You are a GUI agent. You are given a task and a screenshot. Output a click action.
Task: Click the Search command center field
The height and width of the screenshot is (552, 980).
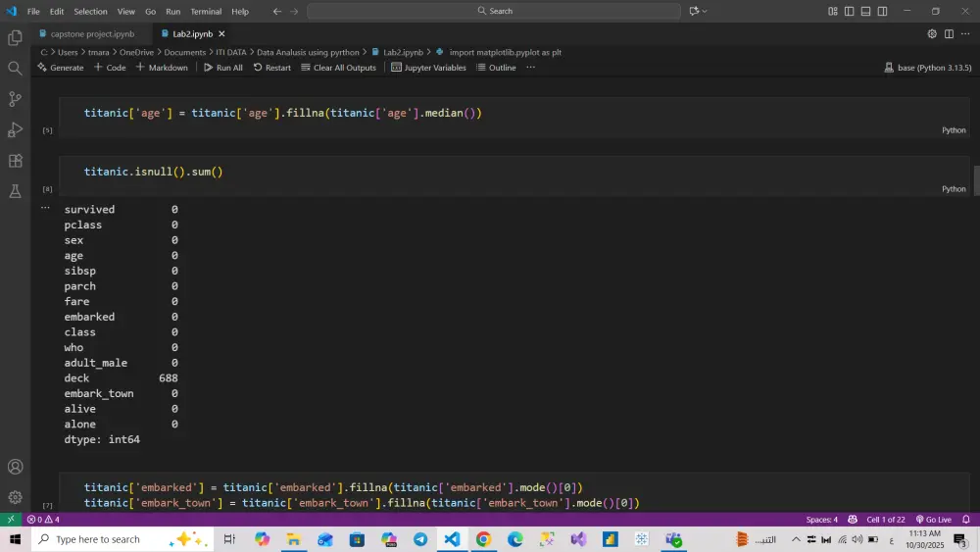[x=494, y=11]
